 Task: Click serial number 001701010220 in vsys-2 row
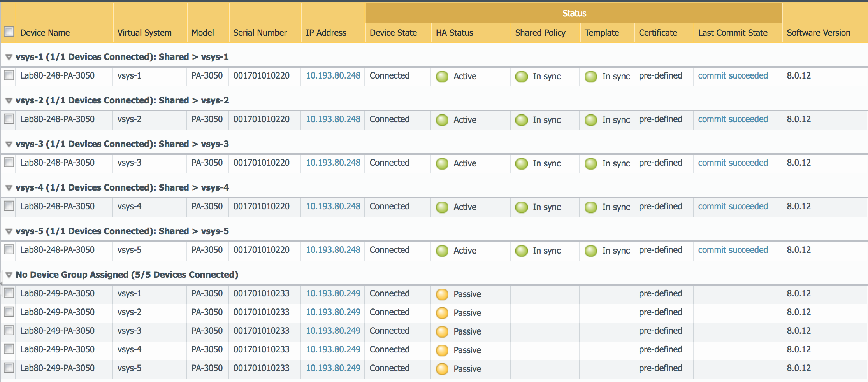(x=261, y=119)
